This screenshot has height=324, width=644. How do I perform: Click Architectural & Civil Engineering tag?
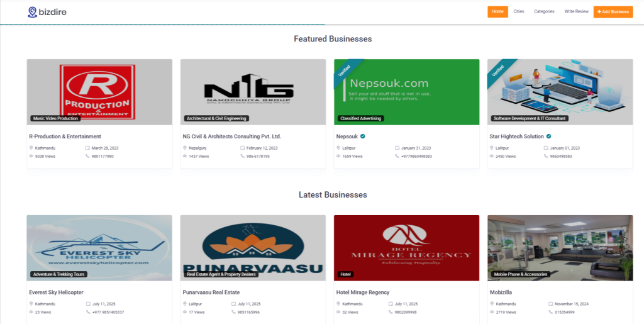216,118
